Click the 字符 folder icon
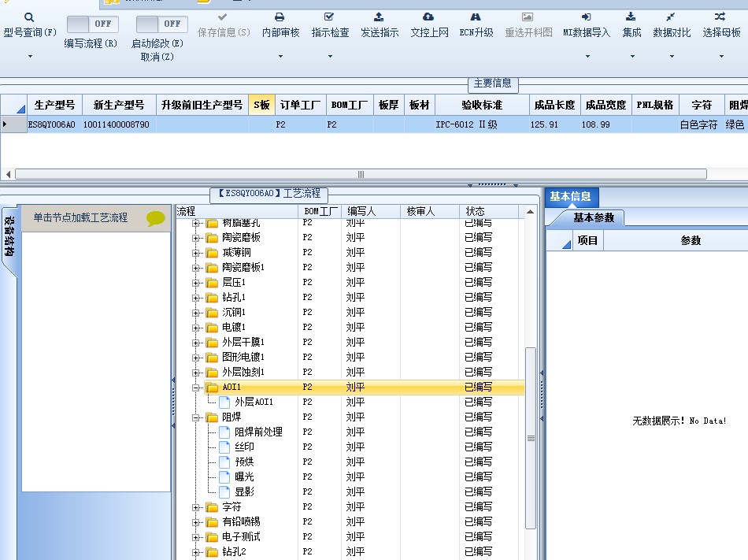The width and height of the screenshot is (748, 560). click(212, 507)
